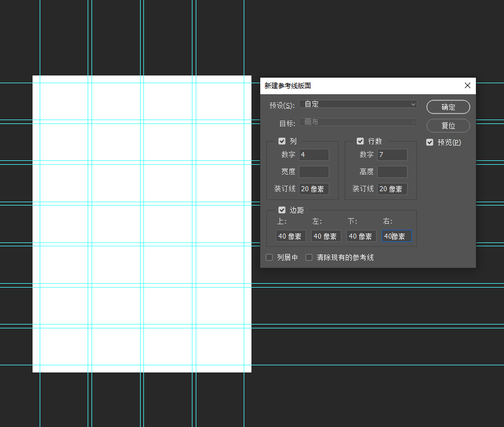The image size is (504, 427).
Task: Click the empty 高度 field
Action: (392, 172)
